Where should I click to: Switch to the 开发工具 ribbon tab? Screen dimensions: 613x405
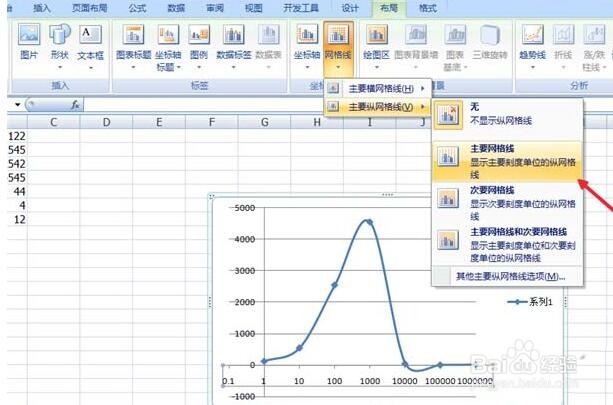coord(301,8)
